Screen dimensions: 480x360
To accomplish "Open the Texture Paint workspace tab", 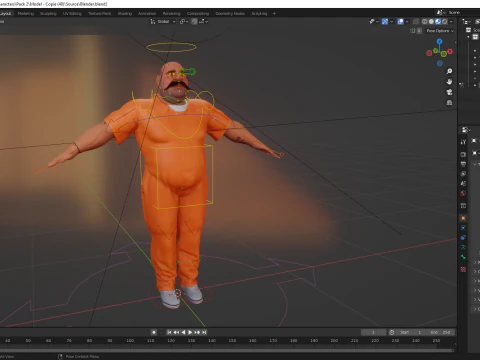I will (99, 14).
